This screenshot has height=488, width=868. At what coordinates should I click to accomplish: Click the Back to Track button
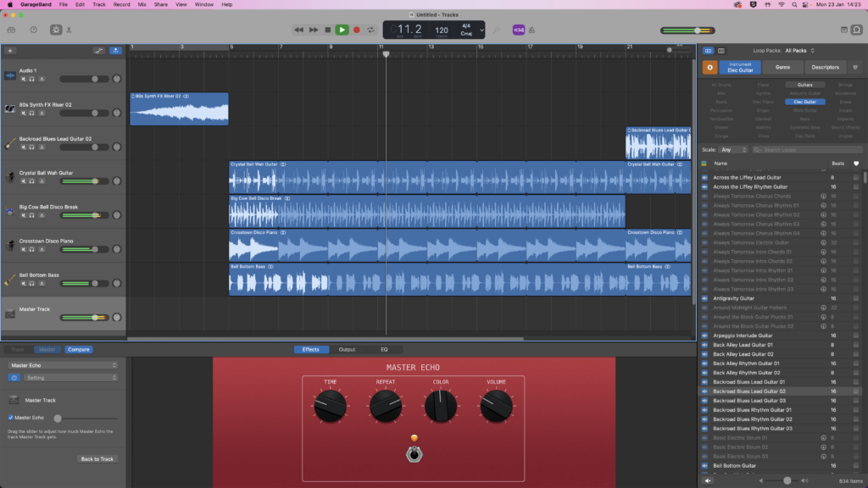(97, 459)
